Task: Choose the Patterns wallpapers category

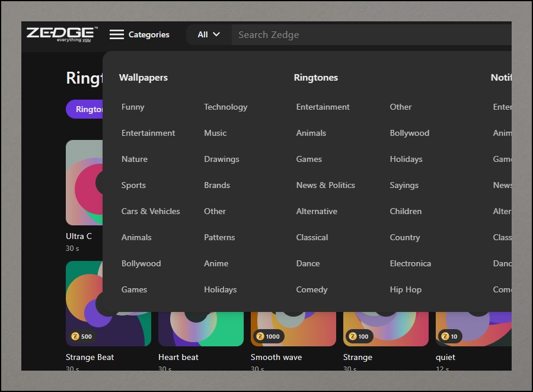Action: coord(219,237)
